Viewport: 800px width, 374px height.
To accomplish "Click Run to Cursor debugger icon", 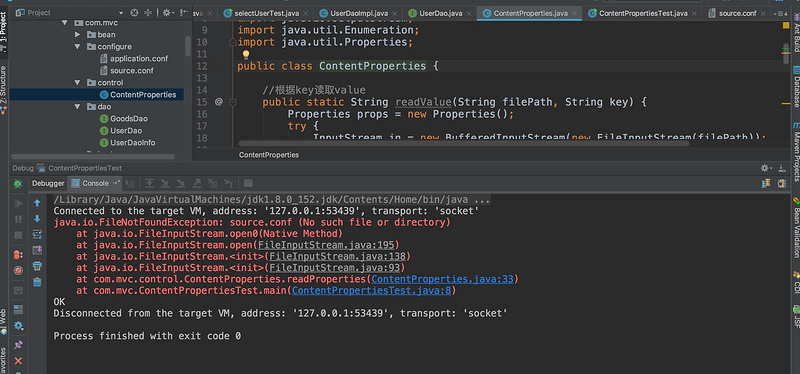I will tap(229, 183).
